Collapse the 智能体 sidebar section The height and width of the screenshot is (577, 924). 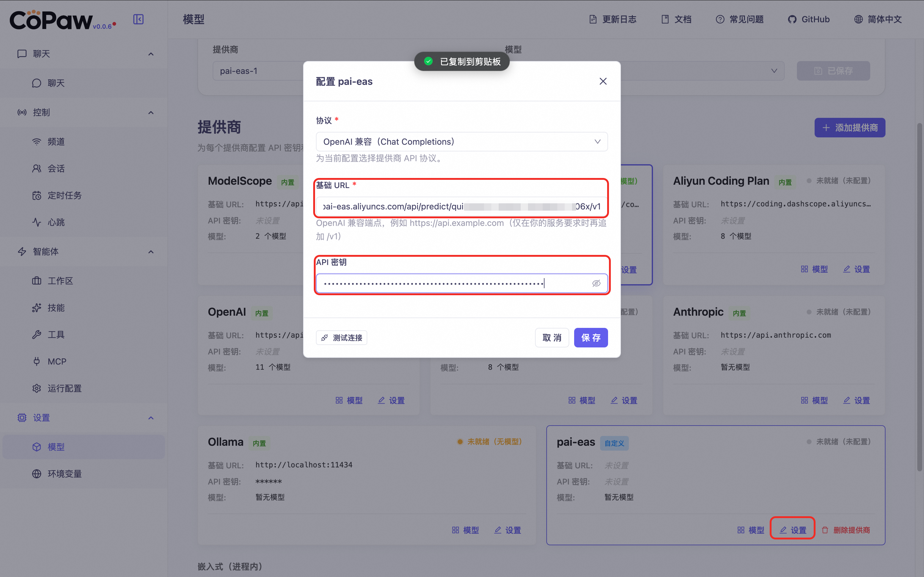[x=151, y=252]
